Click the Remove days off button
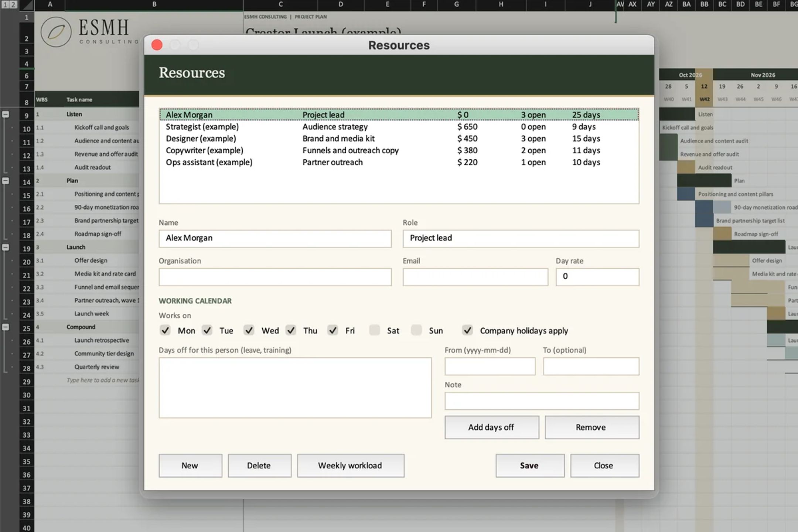798x532 pixels. pyautogui.click(x=592, y=427)
